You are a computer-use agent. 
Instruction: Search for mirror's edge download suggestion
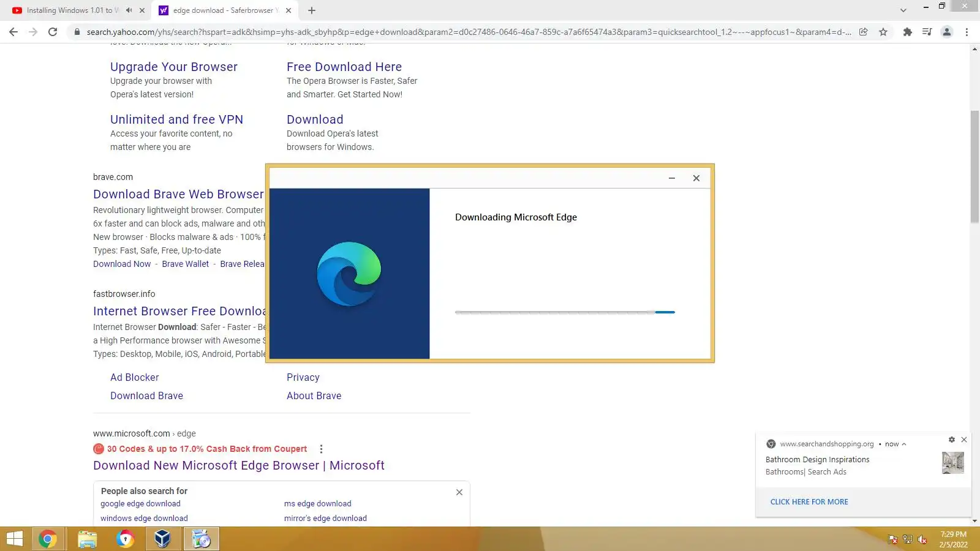pyautogui.click(x=325, y=519)
